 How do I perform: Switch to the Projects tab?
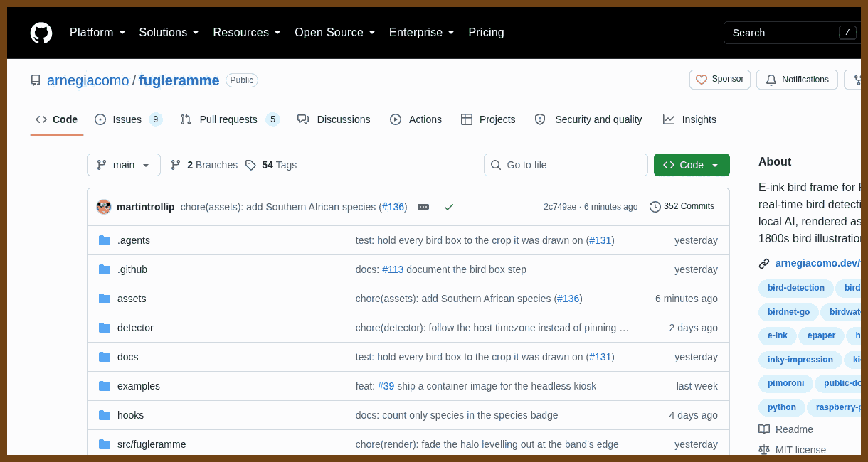tap(488, 119)
